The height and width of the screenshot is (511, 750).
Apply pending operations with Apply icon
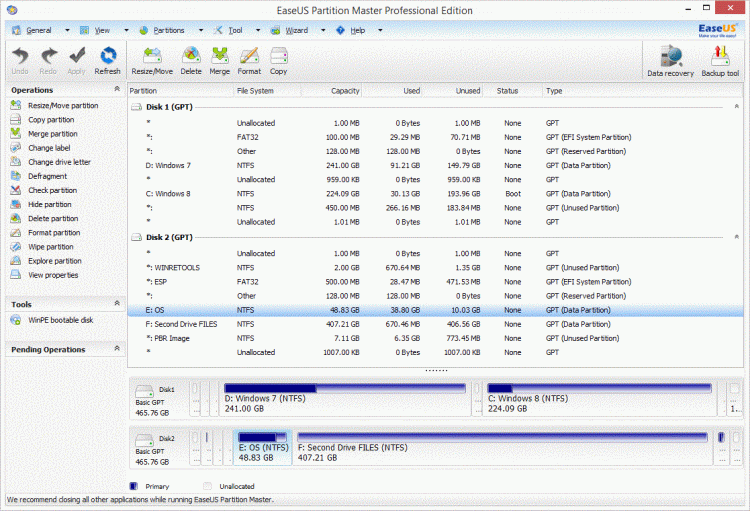pos(77,61)
